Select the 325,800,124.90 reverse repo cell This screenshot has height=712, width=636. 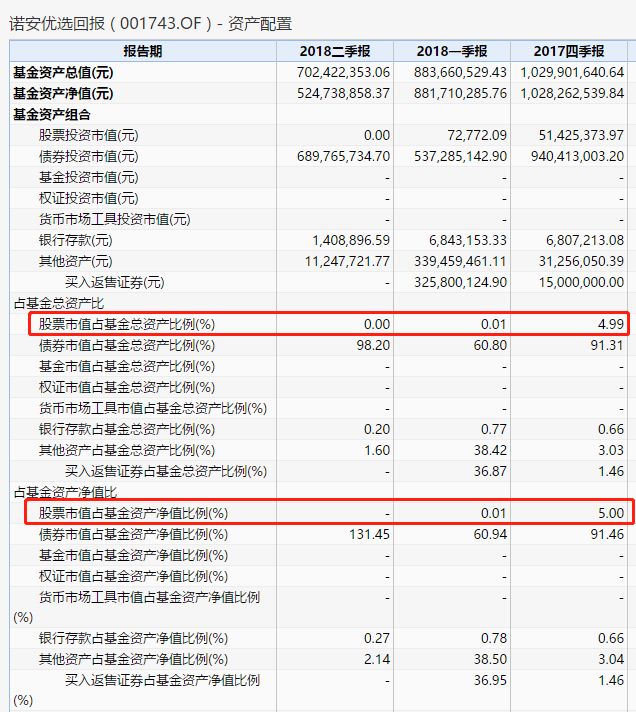click(460, 282)
